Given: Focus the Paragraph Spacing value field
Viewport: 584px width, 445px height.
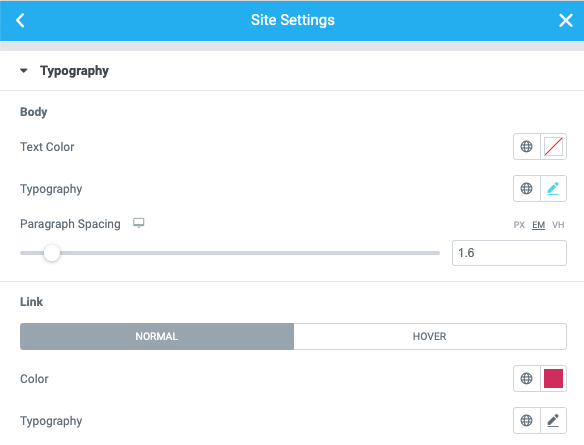Looking at the screenshot, I should (x=509, y=253).
